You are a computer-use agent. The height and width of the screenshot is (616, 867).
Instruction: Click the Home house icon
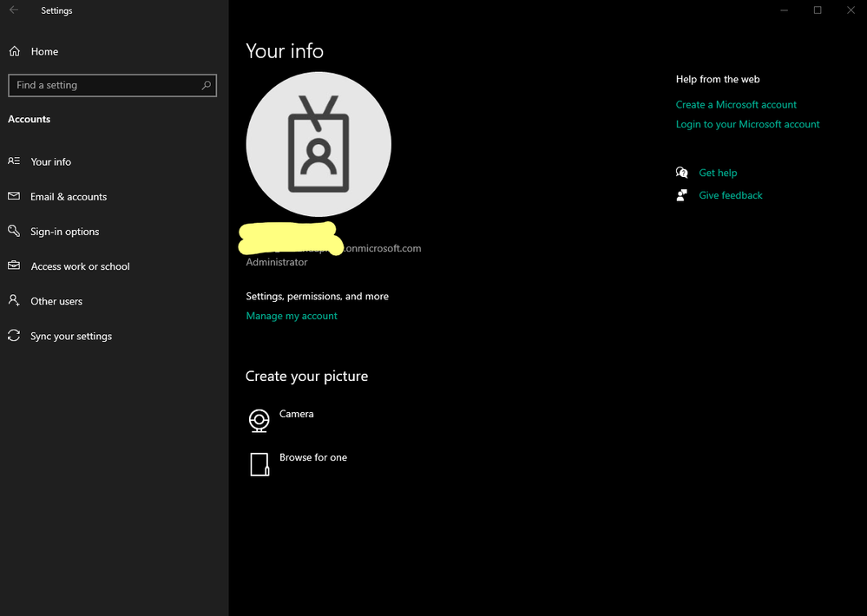tap(15, 51)
